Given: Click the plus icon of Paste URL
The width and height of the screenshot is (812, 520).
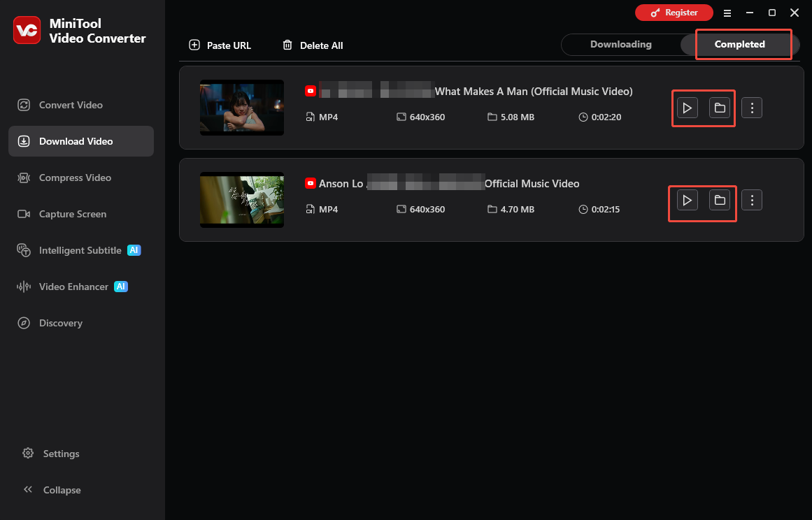Looking at the screenshot, I should 194,45.
